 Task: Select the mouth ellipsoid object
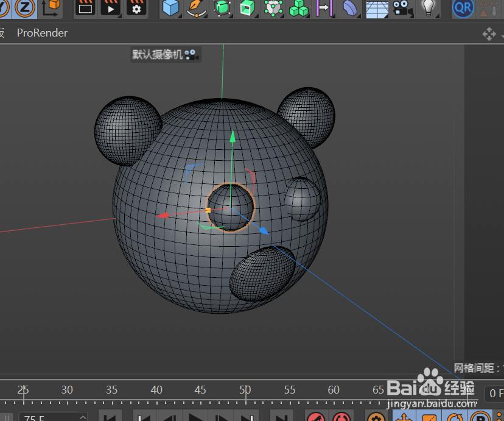262,274
